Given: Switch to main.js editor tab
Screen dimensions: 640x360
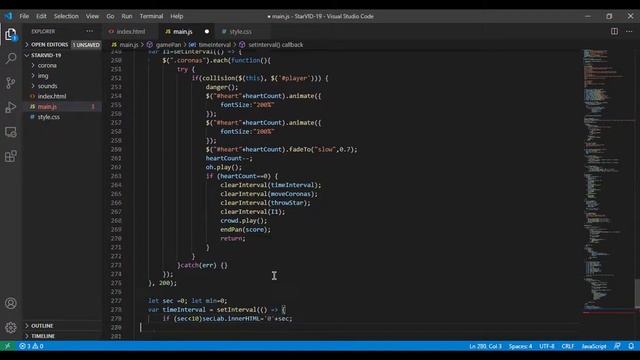Looking at the screenshot, I should [x=182, y=31].
